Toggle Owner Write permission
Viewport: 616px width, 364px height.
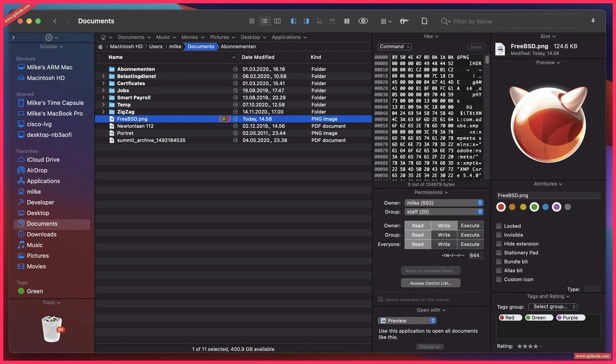tap(444, 225)
